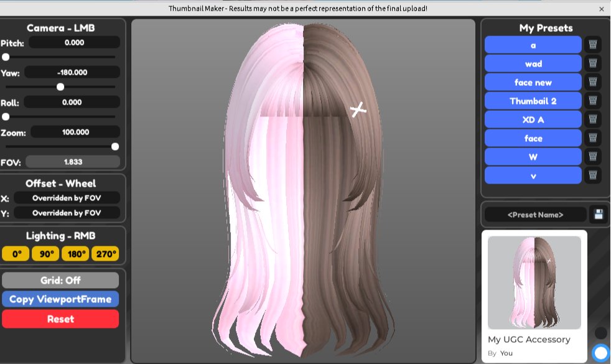Edit the FOV value field
This screenshot has height=364, width=611.
tap(73, 162)
